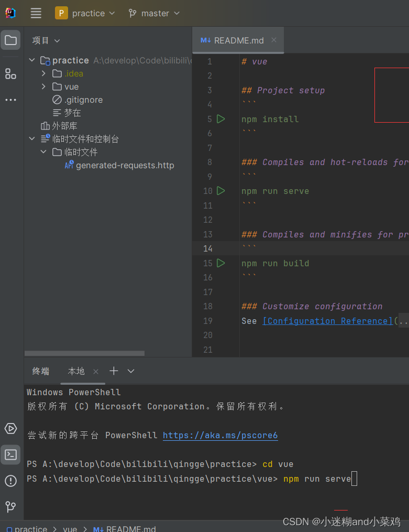Open the practice project dropdown
The image size is (409, 532).
(85, 13)
